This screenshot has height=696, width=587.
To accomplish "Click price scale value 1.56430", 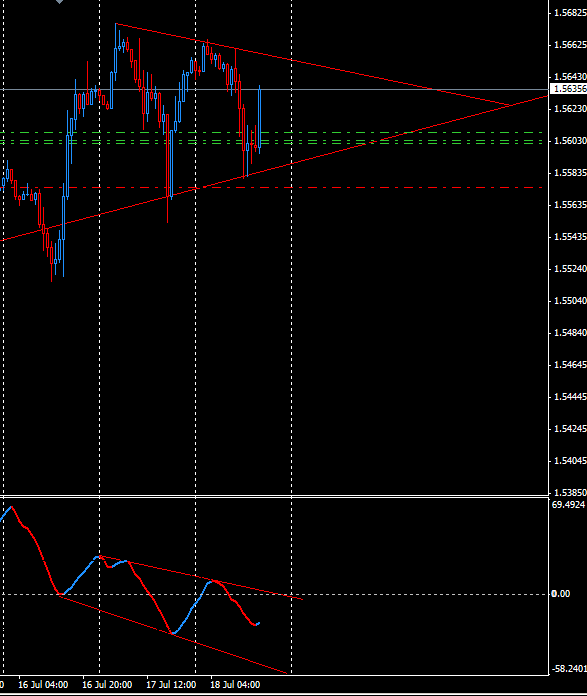I will (570, 77).
